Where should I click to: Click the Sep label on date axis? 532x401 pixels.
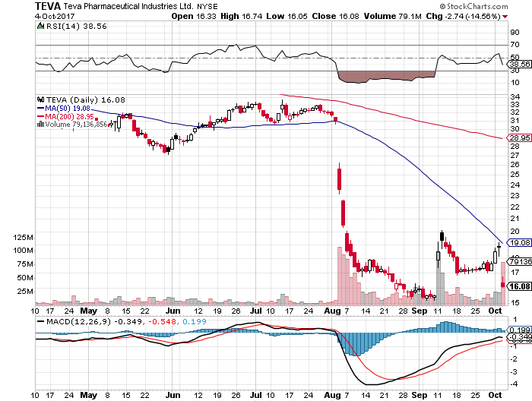click(x=417, y=310)
